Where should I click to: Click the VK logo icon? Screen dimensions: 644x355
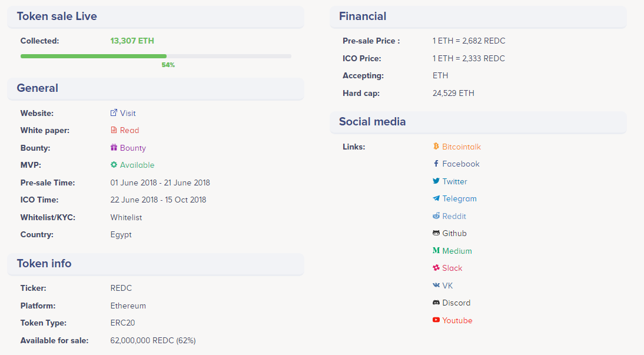click(x=436, y=285)
